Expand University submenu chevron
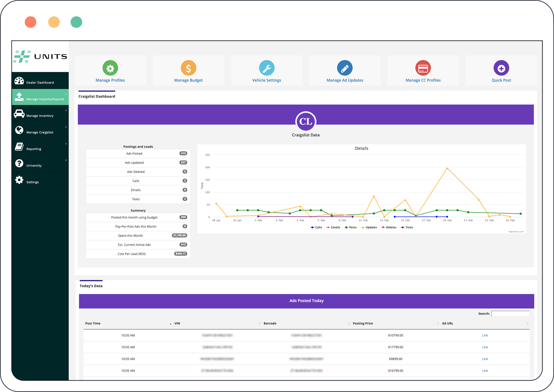The height and width of the screenshot is (392, 554). pyautogui.click(x=66, y=160)
